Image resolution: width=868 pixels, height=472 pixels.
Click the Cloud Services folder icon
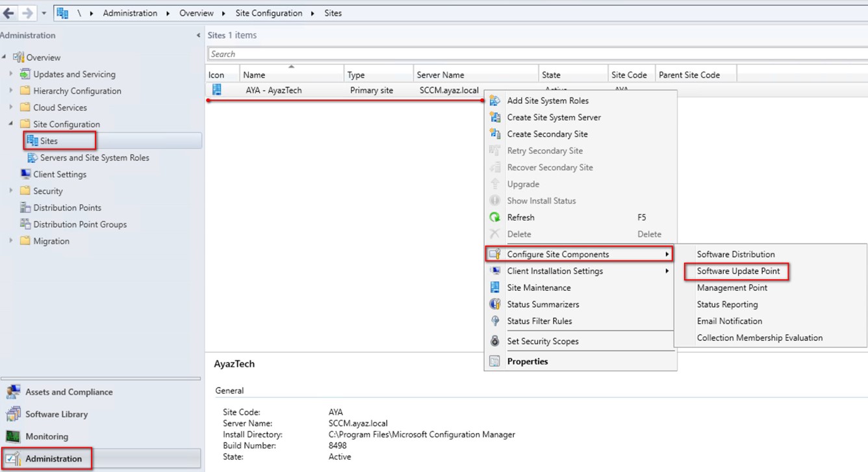[x=25, y=108]
